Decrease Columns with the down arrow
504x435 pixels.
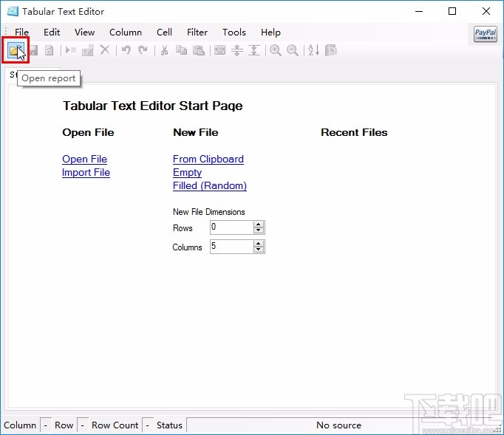[259, 250]
